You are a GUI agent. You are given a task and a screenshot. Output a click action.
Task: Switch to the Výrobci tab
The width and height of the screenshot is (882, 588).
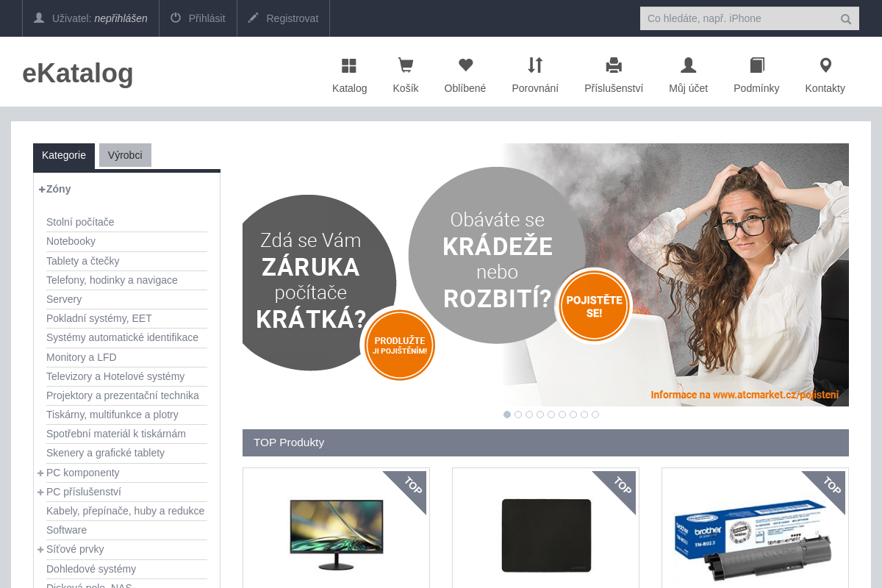point(125,155)
